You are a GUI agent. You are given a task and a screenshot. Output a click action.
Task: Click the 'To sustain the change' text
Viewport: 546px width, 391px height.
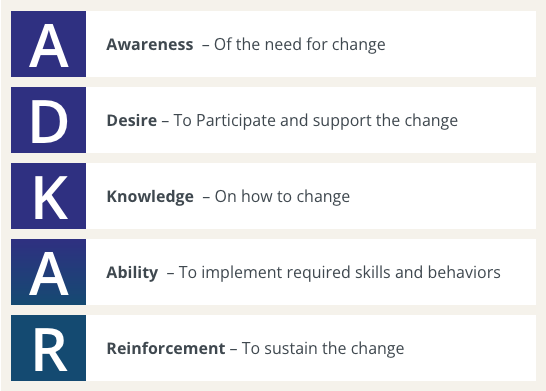click(x=323, y=349)
